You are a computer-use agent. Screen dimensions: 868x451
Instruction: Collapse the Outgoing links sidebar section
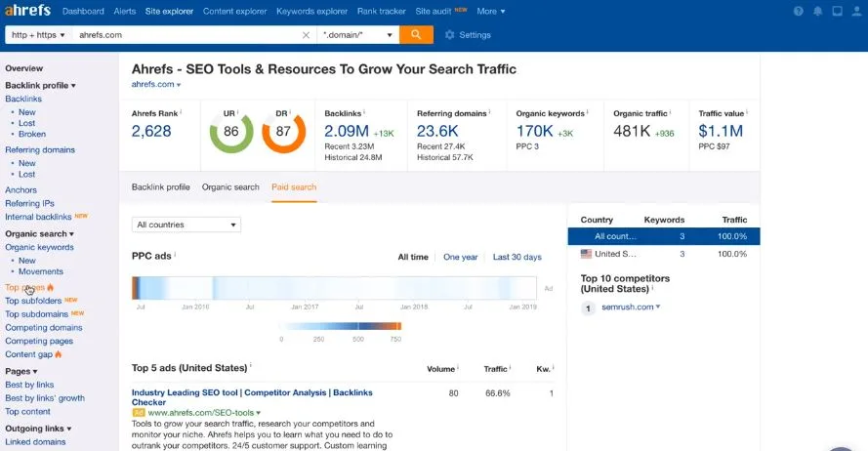(38, 429)
